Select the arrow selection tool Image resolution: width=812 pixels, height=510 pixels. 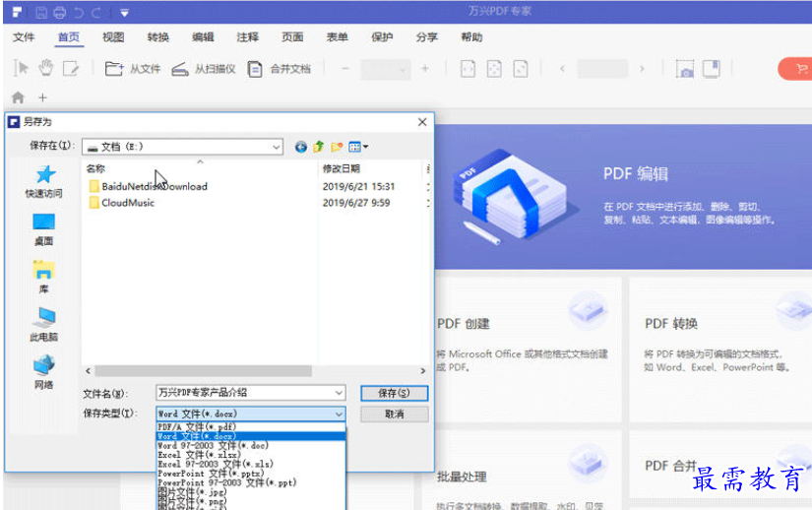click(x=22, y=68)
